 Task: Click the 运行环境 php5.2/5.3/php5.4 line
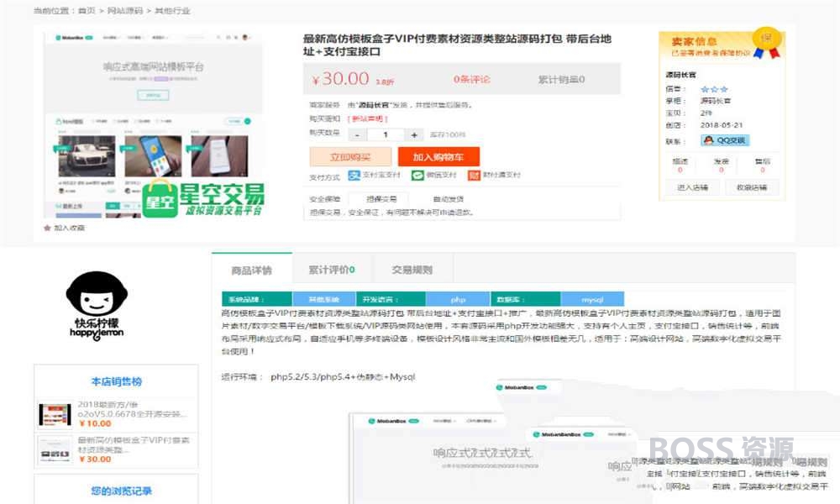tap(318, 377)
